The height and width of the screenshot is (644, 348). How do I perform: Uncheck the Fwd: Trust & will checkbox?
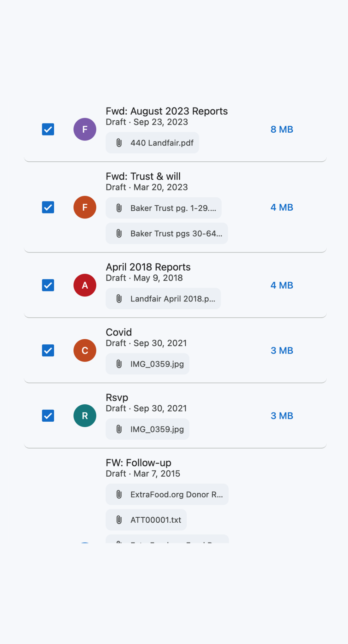tap(48, 207)
